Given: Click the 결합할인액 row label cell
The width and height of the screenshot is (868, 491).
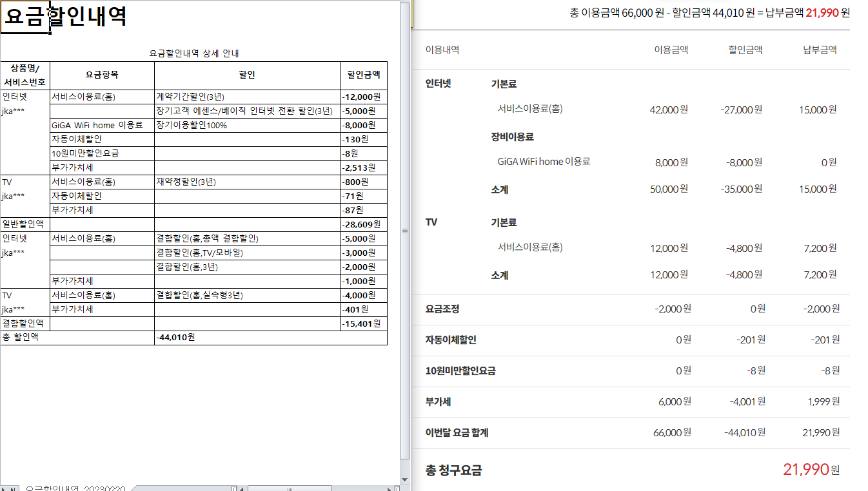Looking at the screenshot, I should [25, 323].
